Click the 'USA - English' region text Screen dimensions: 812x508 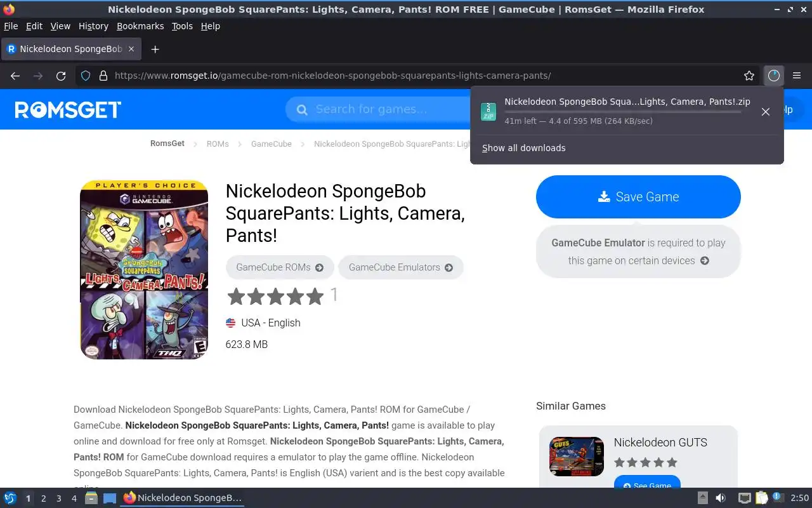pos(271,323)
